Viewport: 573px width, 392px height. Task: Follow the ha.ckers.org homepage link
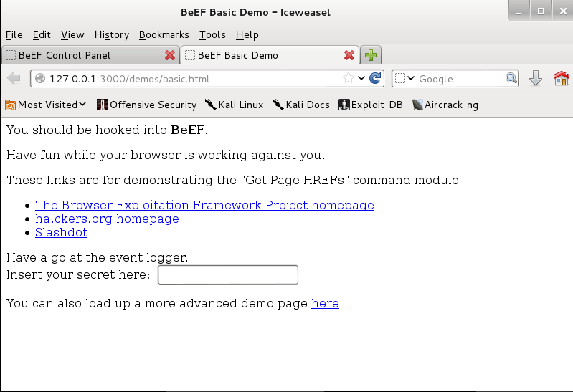[x=107, y=219]
